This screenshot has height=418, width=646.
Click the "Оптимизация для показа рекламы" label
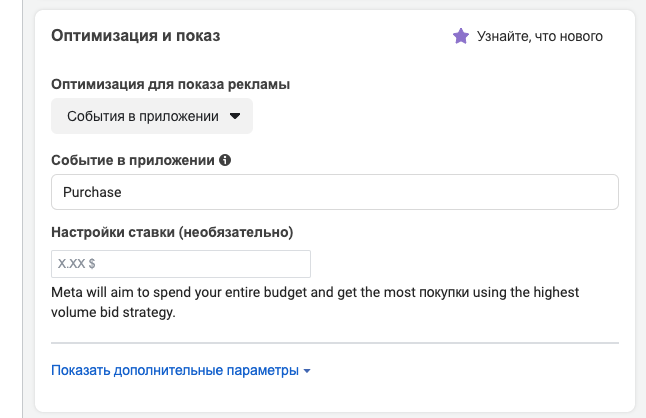171,84
